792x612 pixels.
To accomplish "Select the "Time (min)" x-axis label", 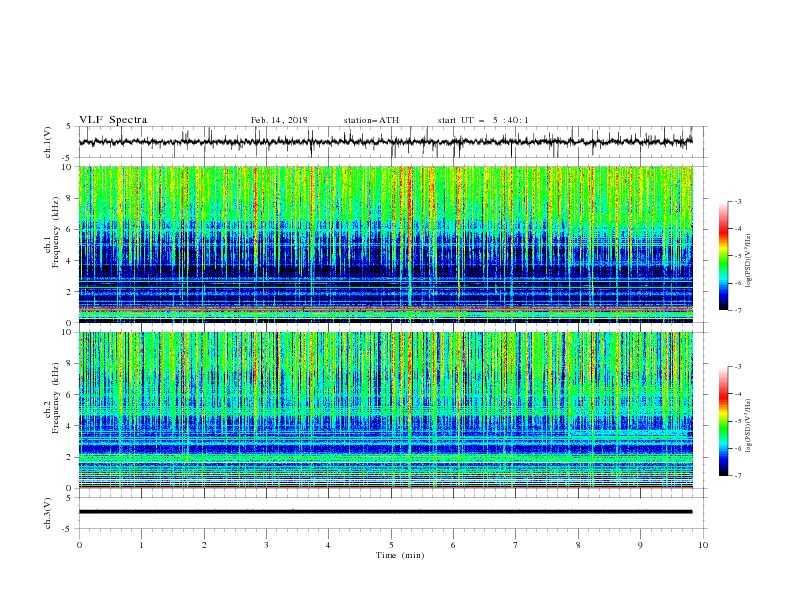I will (400, 555).
